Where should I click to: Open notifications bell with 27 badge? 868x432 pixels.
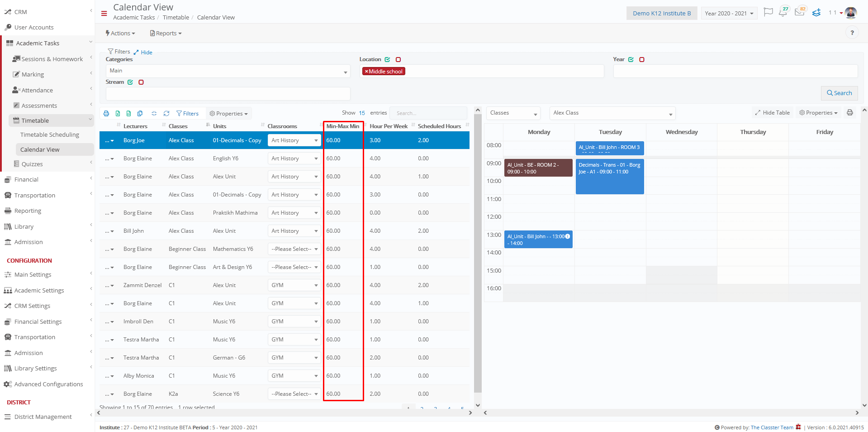click(x=783, y=12)
